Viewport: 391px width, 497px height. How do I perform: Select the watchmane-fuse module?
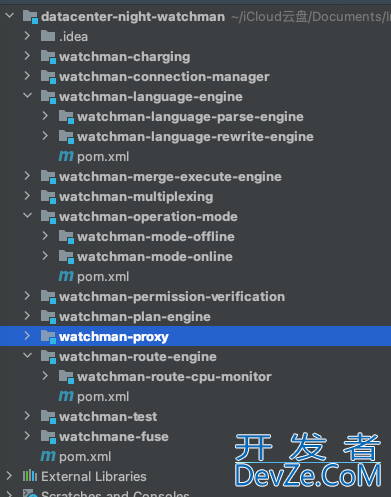114,437
